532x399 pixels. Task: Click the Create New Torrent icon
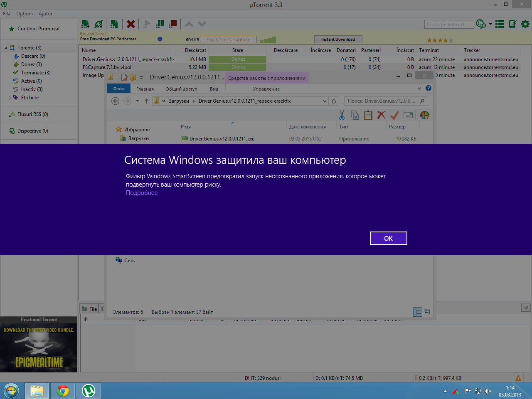(114, 24)
